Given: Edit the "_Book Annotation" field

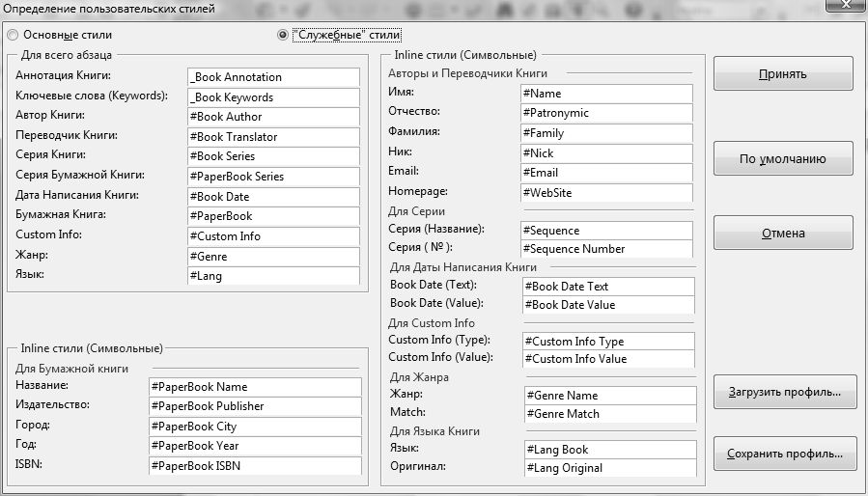Looking at the screenshot, I should (273, 77).
